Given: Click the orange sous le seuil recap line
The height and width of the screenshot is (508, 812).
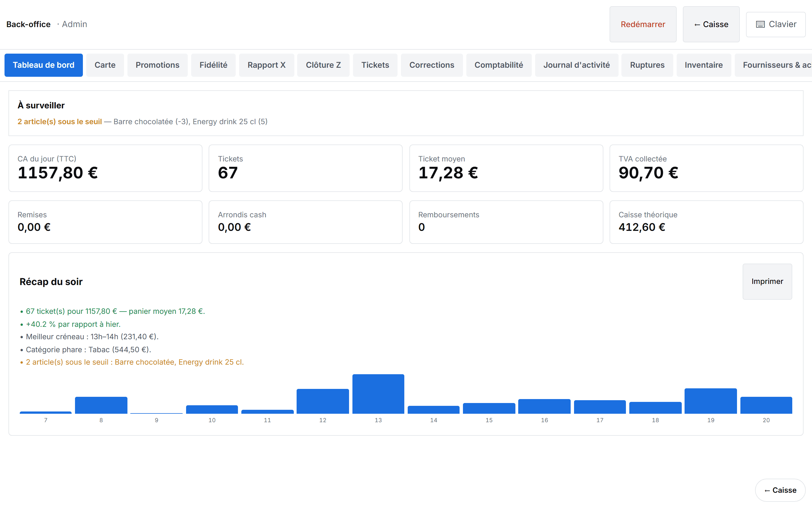Looking at the screenshot, I should [x=132, y=362].
